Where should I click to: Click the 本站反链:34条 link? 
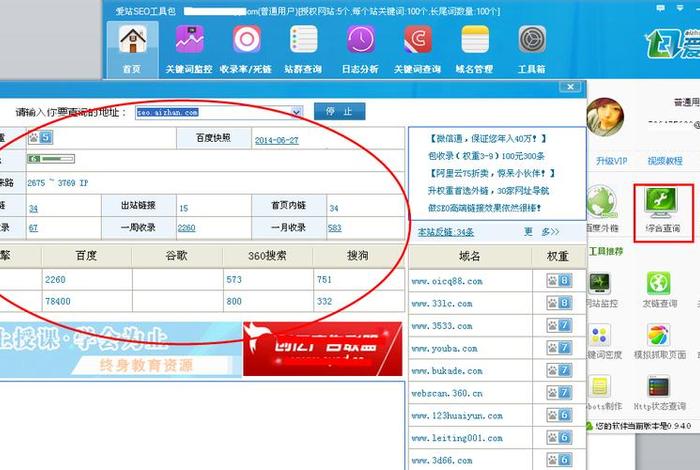pos(446,232)
